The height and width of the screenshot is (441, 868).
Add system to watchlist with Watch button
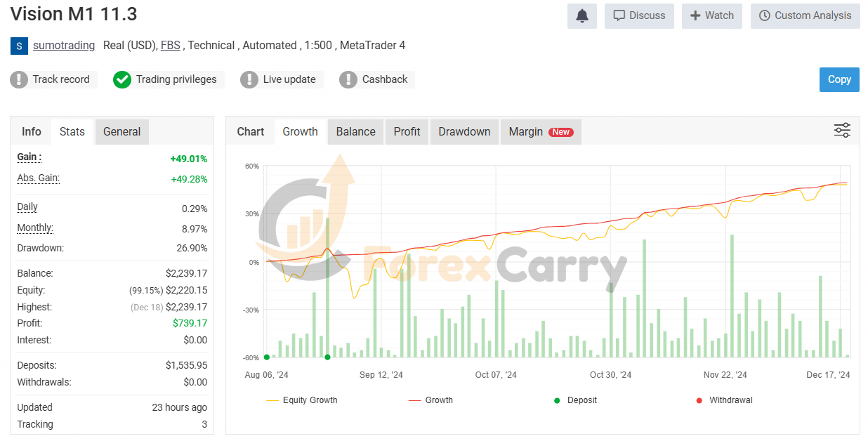click(x=711, y=16)
